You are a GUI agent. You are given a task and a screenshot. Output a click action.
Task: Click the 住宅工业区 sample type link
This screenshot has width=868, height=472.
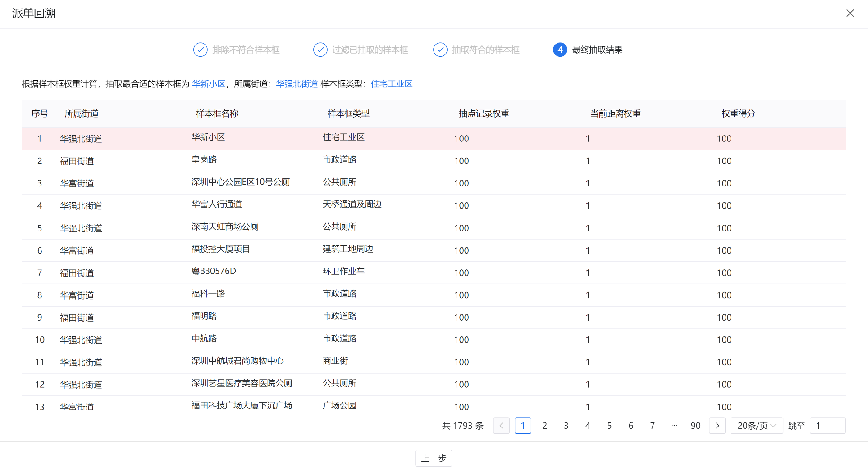click(x=391, y=84)
